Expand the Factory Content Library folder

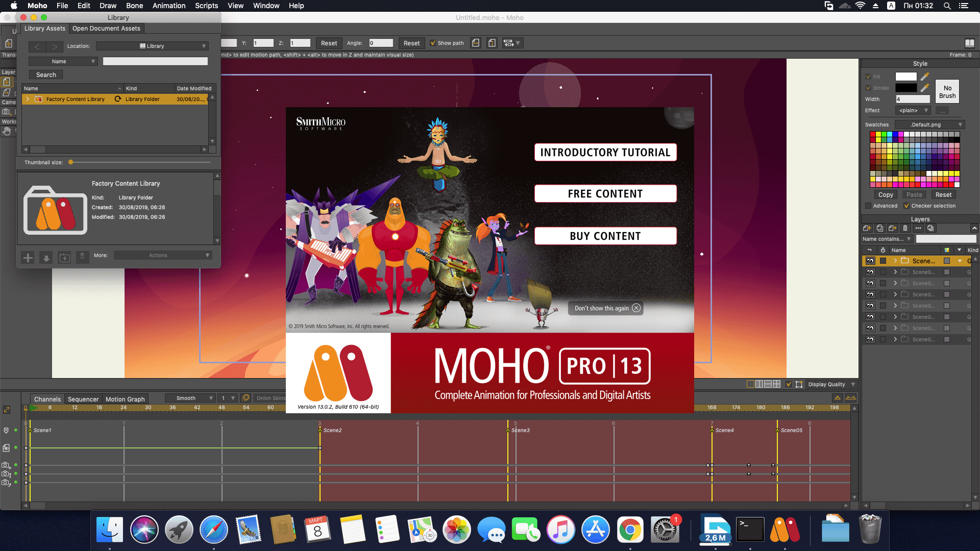click(28, 99)
